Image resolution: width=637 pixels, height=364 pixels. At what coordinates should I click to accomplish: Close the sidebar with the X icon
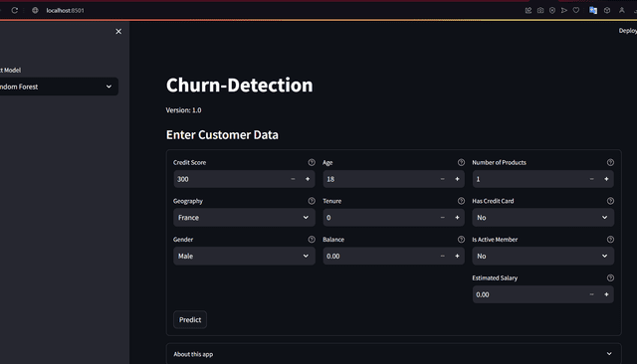[118, 31]
